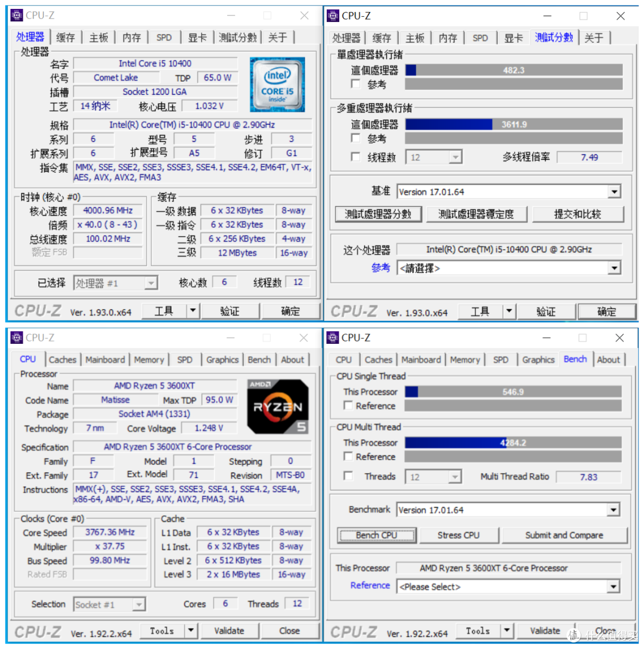Click the 測試處理器穩定度 button
The image size is (644, 649).
(476, 214)
